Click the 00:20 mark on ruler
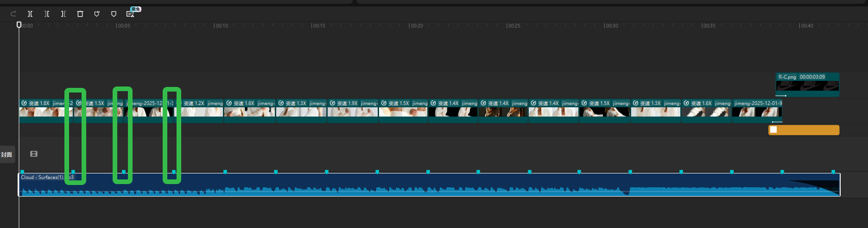 pyautogui.click(x=416, y=26)
